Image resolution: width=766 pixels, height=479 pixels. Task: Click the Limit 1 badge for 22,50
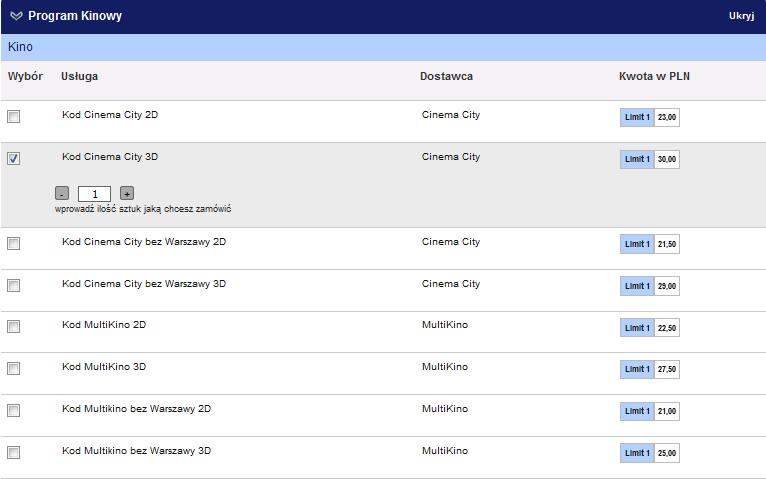(x=637, y=328)
